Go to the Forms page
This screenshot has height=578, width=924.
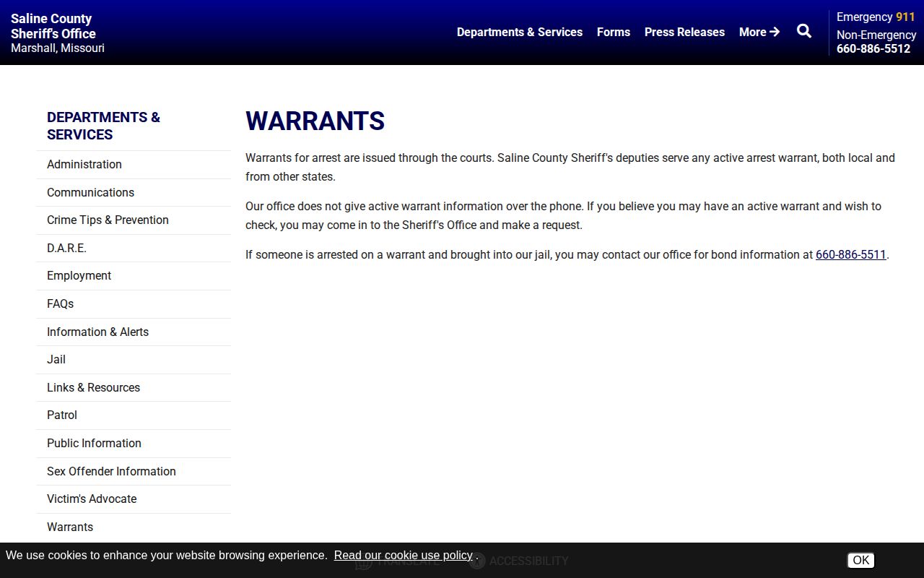614,32
